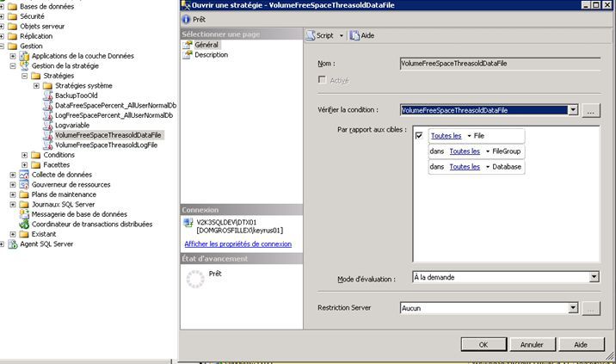Screen dimensions: 616x364
Task: Expand the Conditions node
Action: (x=24, y=155)
